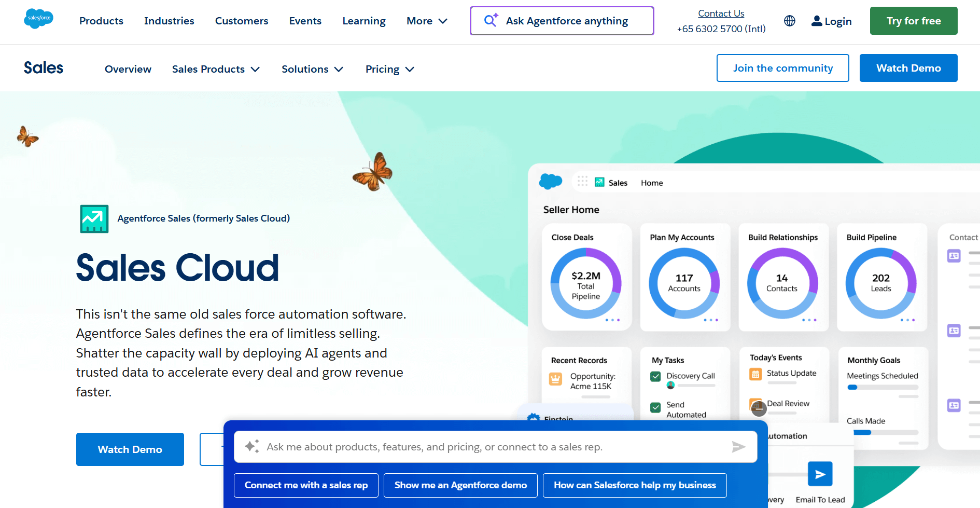Click the Meetings Scheduled progress bar

coord(883,387)
